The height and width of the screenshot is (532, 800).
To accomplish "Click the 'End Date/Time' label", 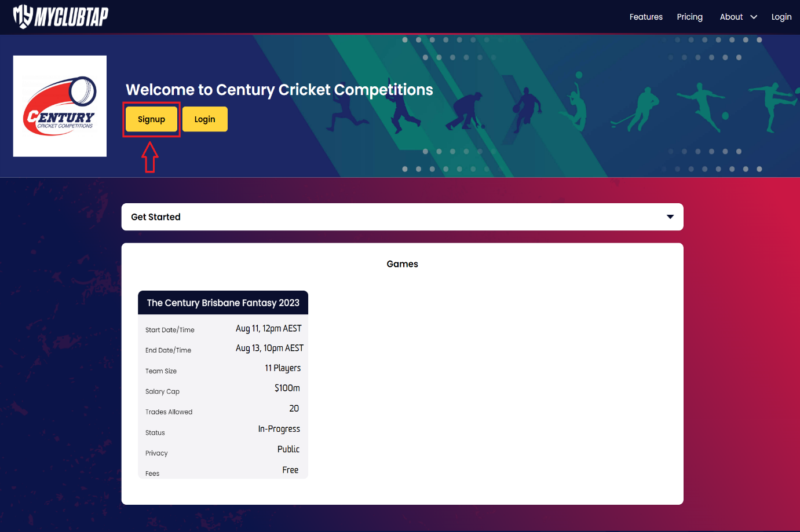I will pos(168,350).
